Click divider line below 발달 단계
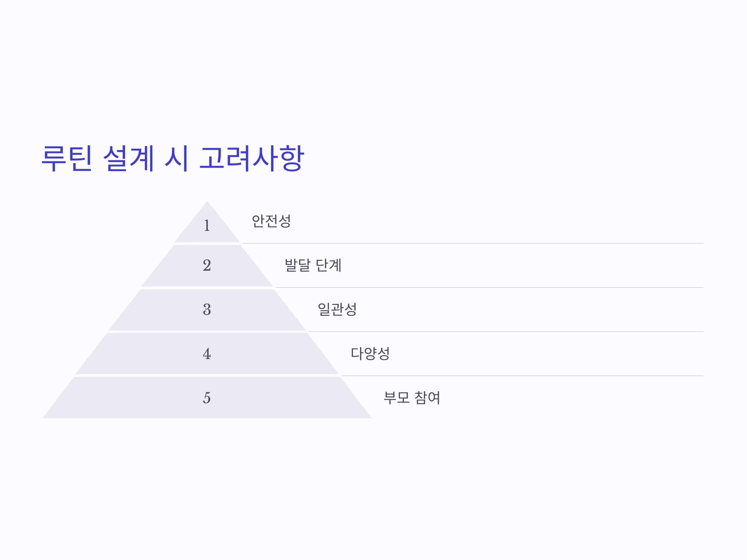 point(489,287)
